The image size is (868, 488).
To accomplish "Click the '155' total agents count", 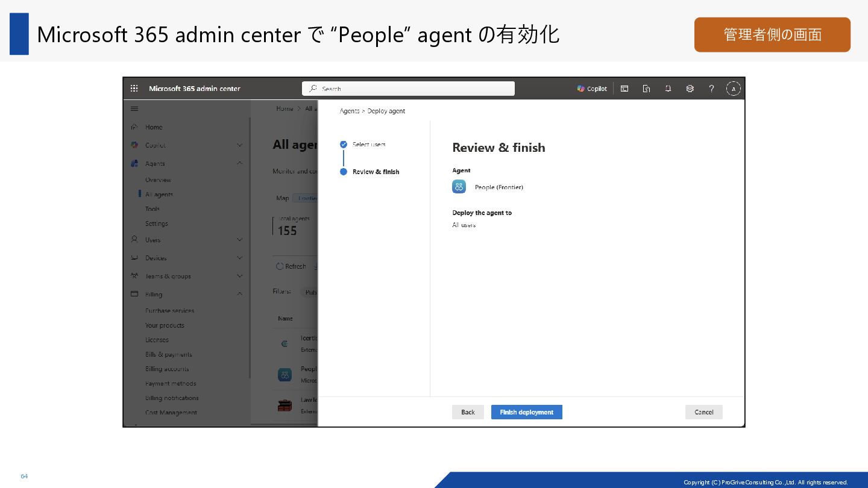I will tap(288, 231).
